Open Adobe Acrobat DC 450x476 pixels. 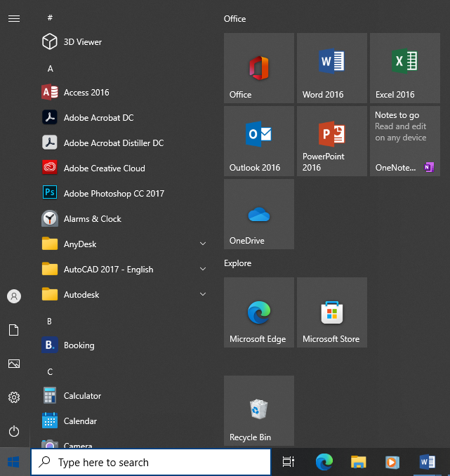click(123, 117)
